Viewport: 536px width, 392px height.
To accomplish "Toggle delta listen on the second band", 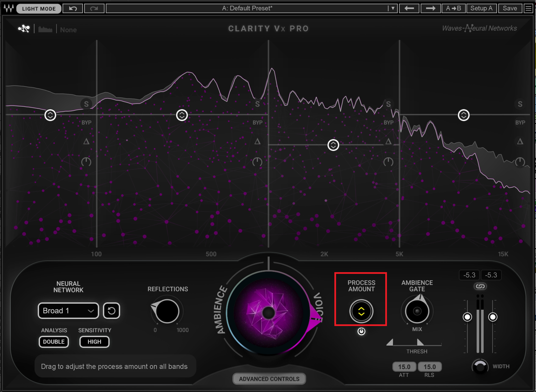I will [257, 142].
